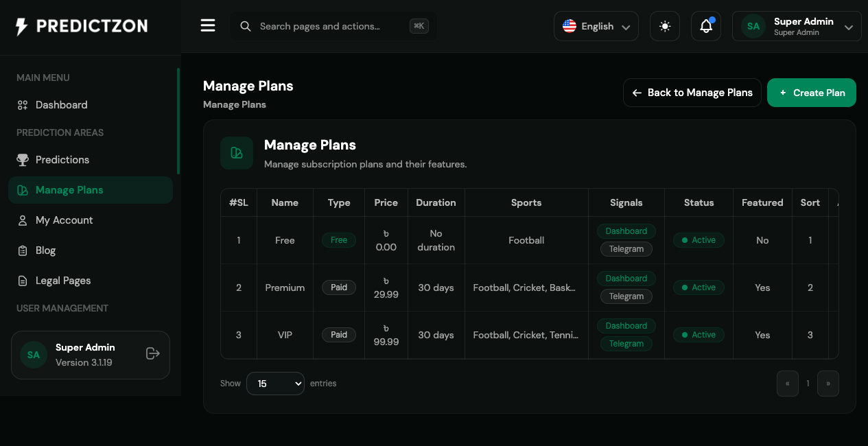868x446 pixels.
Task: Click the Manage Plans card header icon
Action: tap(237, 153)
